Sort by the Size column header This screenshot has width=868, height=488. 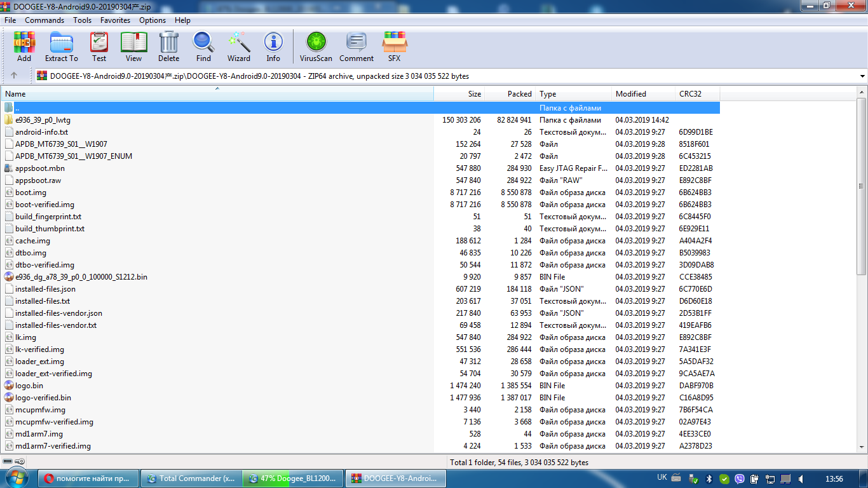tap(459, 93)
